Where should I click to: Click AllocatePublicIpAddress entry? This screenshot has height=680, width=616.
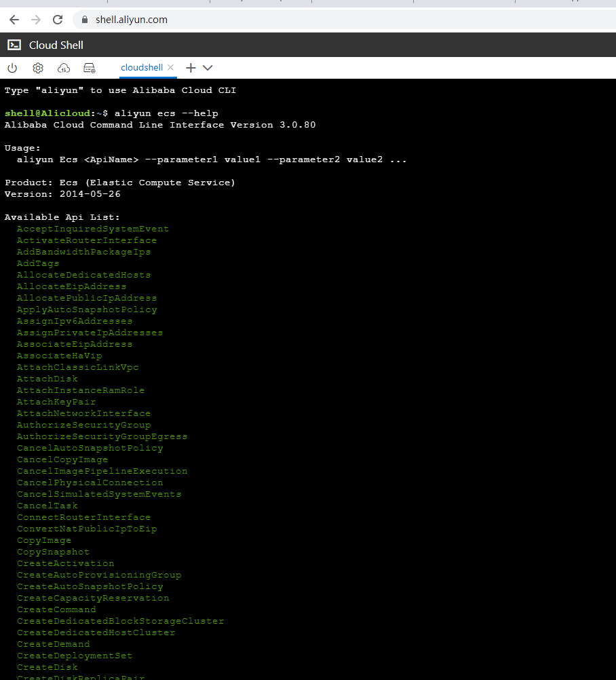tap(87, 298)
